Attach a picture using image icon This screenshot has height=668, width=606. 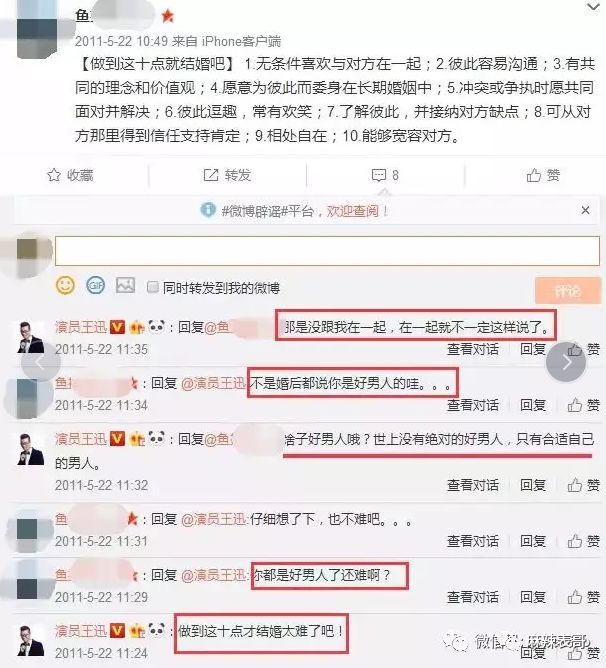click(x=125, y=285)
